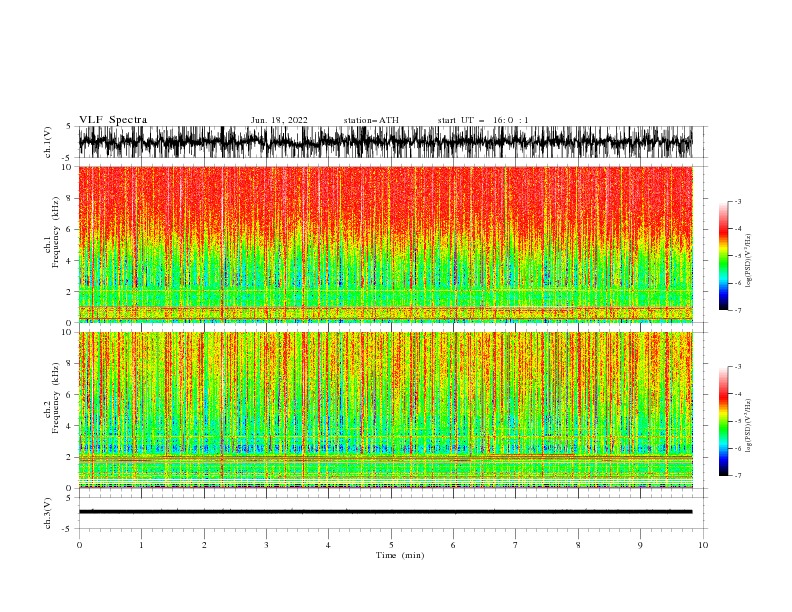The image size is (792, 612).
Task: Click the ch.2 frequency tick "10"
Action: point(67,332)
